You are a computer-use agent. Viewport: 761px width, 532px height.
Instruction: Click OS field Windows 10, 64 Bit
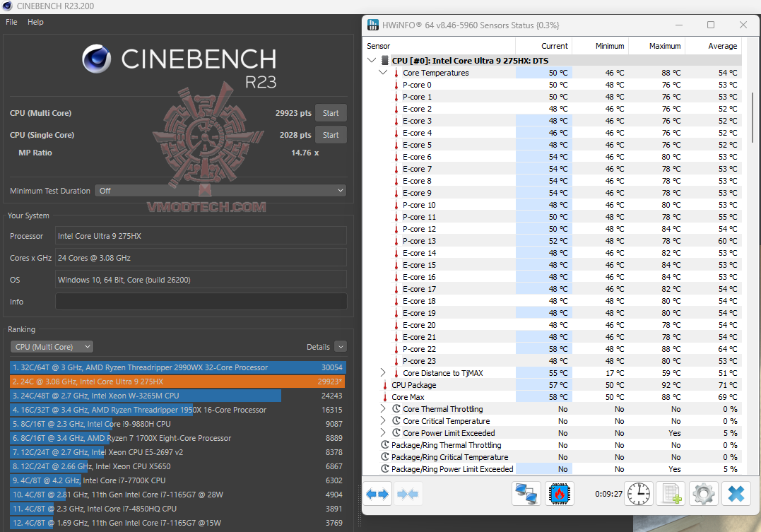[x=201, y=280]
